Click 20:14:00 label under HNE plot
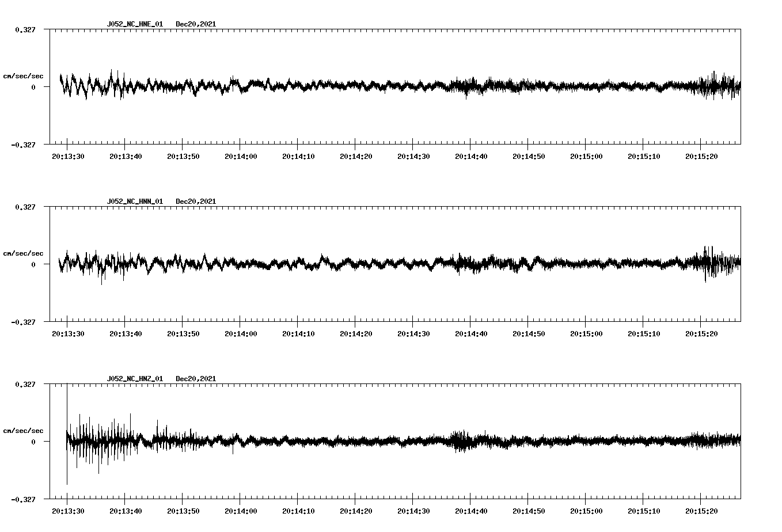This screenshot has height=532, width=782. (x=241, y=156)
